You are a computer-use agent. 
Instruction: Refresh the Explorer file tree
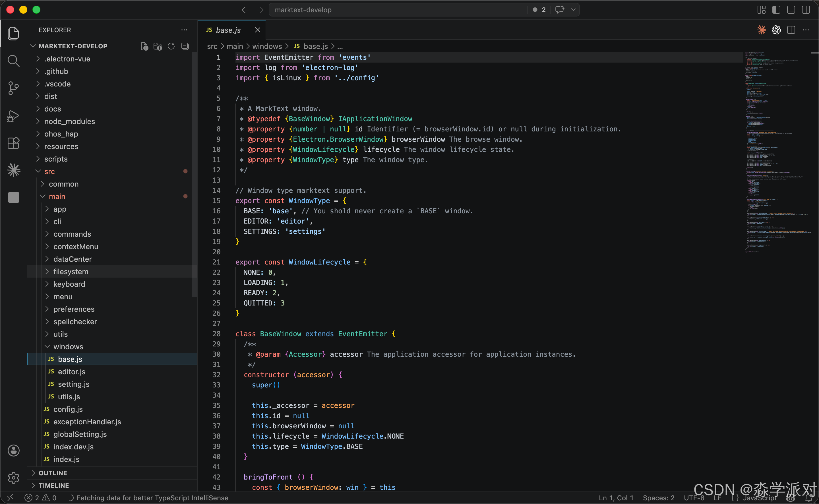tap(171, 46)
